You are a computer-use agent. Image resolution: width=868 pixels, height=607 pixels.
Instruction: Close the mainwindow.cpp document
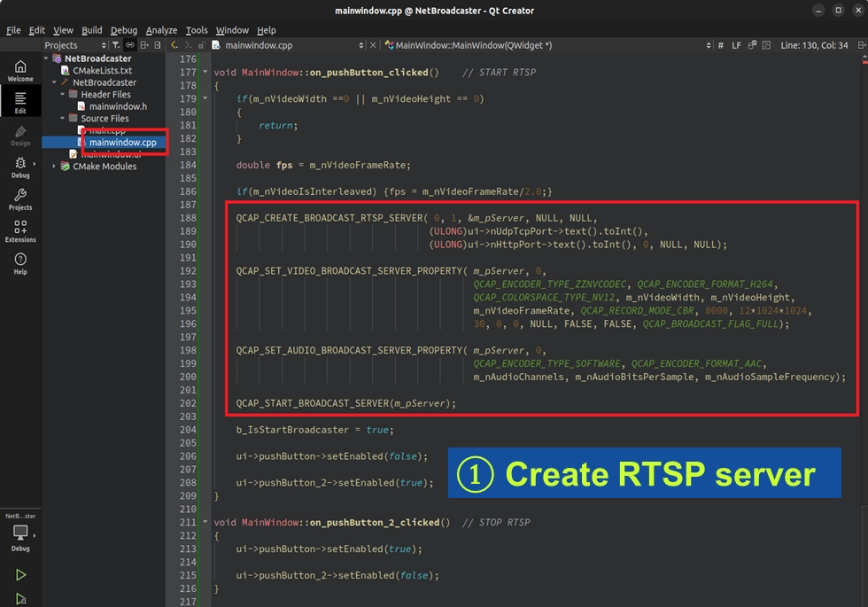[373, 45]
